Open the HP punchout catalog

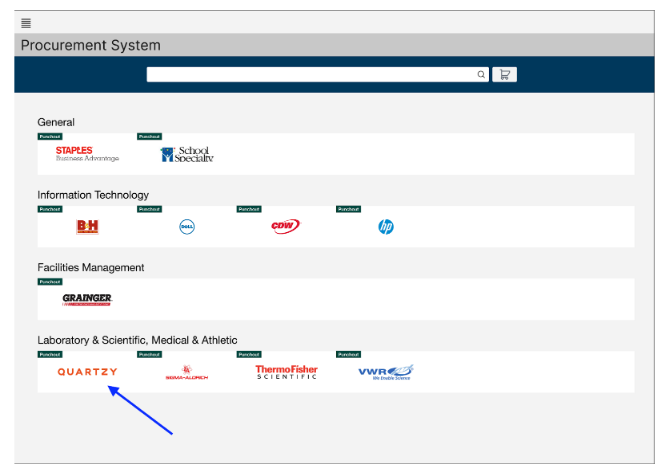pos(386,226)
